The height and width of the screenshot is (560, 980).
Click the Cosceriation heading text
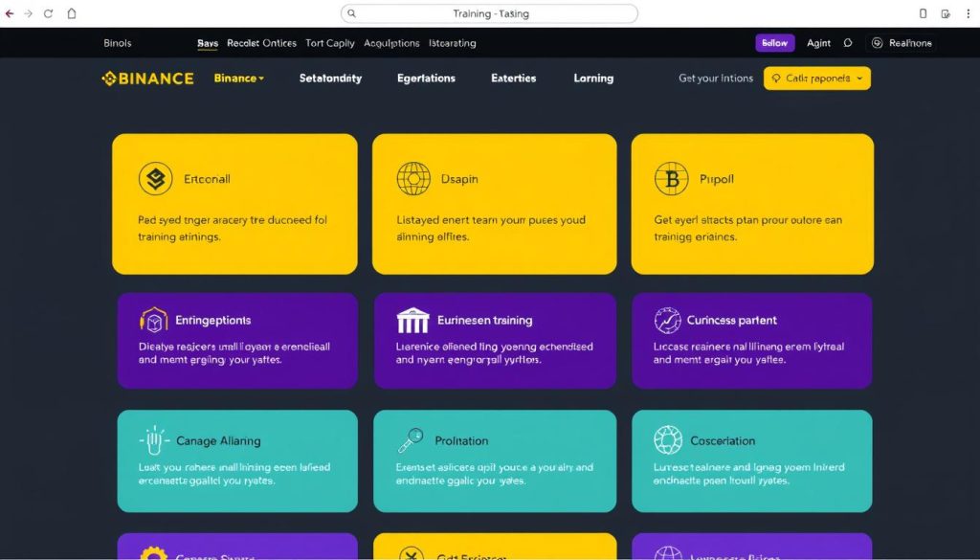pyautogui.click(x=723, y=440)
